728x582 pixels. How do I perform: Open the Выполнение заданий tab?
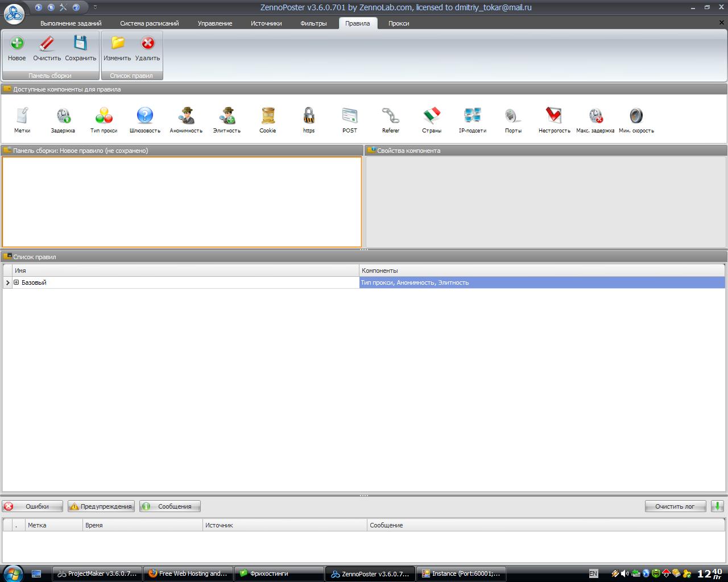pyautogui.click(x=71, y=23)
